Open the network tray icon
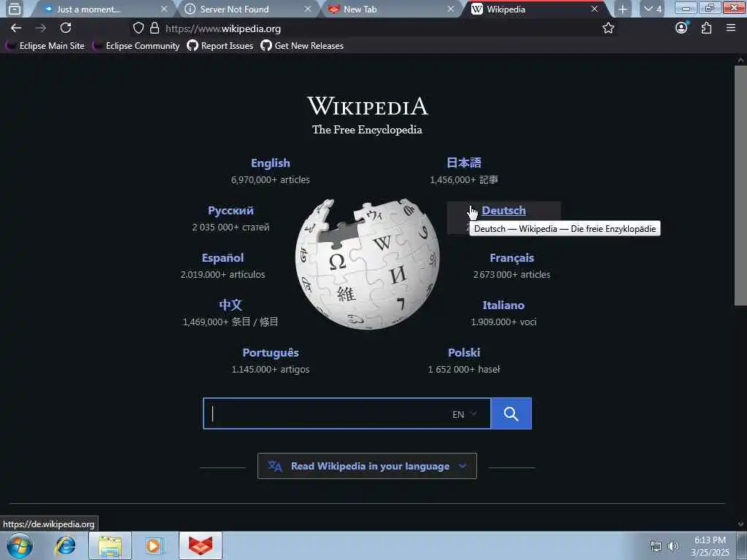This screenshot has width=747, height=560. point(656,546)
